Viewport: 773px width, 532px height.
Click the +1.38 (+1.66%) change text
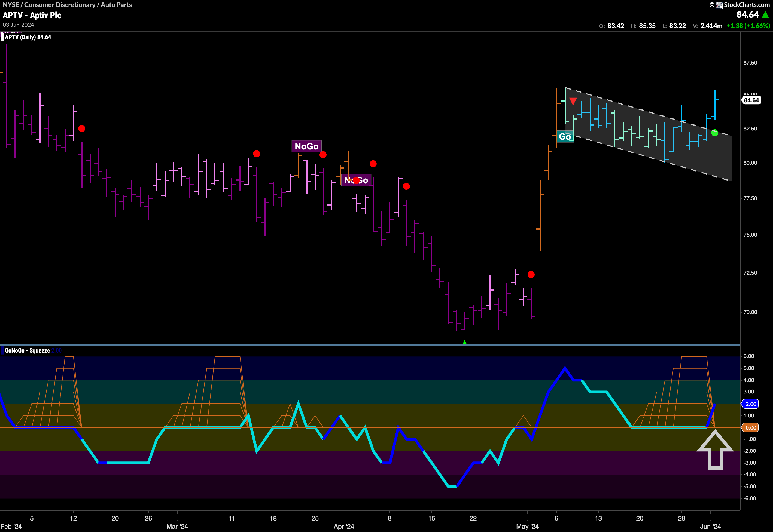pos(748,26)
